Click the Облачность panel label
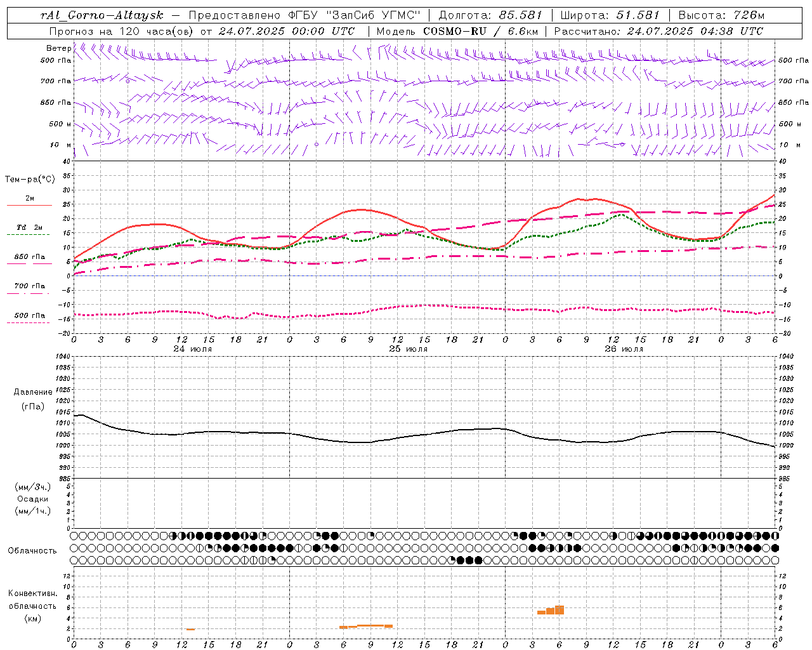 pyautogui.click(x=32, y=550)
